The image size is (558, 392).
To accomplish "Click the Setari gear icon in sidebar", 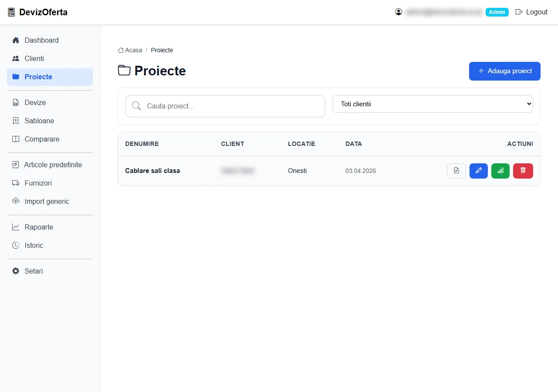I will point(16,271).
